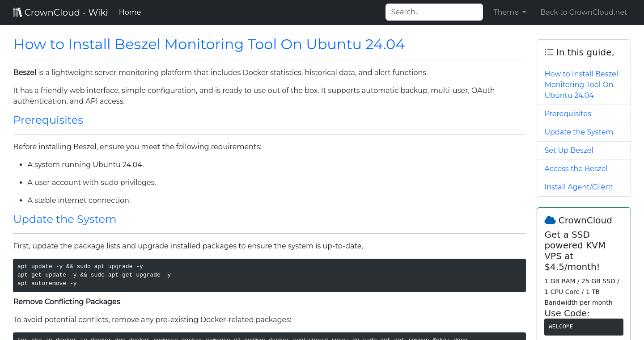Click 'Set Up Beszel' in the guide sidebar
Screen dimensions: 644x340
pos(569,150)
